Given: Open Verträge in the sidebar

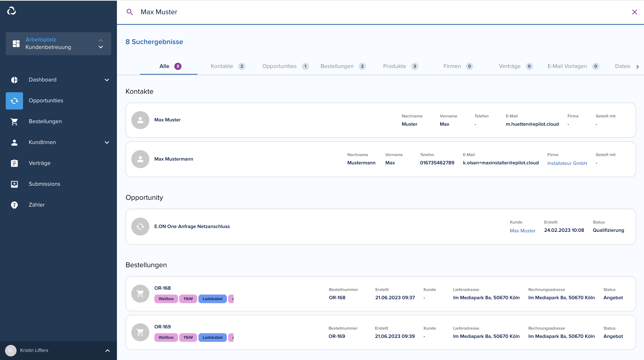Looking at the screenshot, I should (x=40, y=163).
